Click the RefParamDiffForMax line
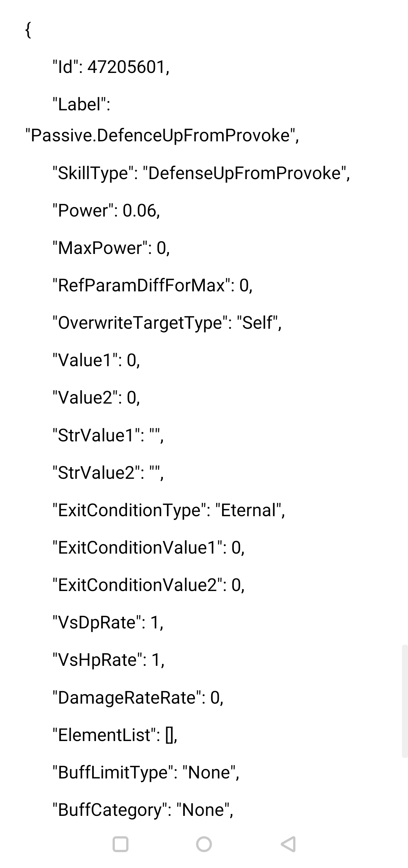408x868 pixels. [152, 285]
